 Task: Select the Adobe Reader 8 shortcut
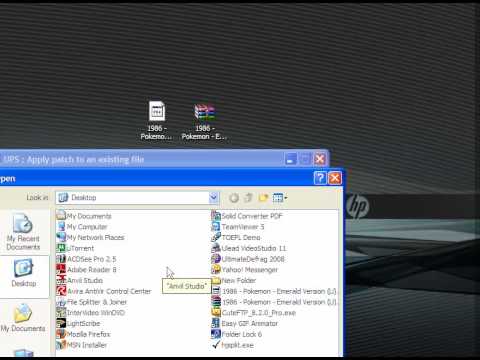[86, 270]
